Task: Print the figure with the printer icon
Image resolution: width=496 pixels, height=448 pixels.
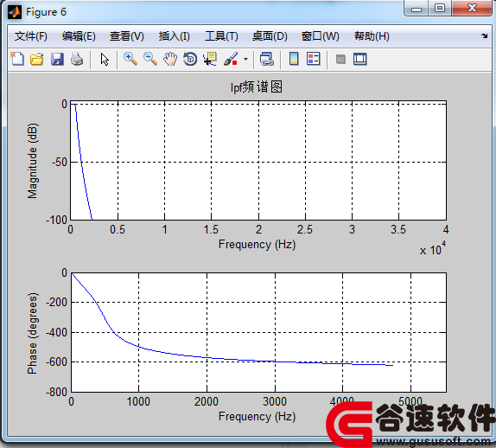Action: 77,59
